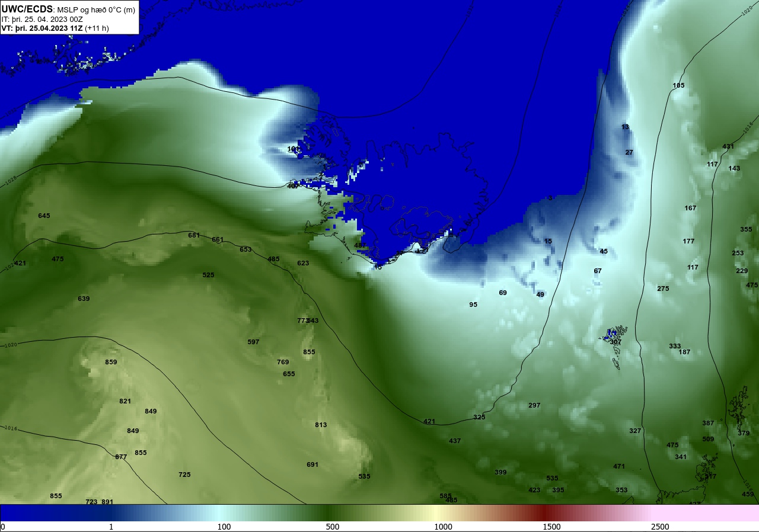759x532 pixels.
Task: Click the map value 437
Action: click(x=455, y=441)
